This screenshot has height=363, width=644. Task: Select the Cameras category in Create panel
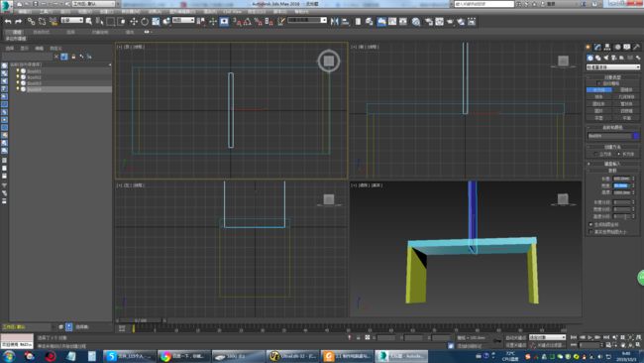coord(613,58)
